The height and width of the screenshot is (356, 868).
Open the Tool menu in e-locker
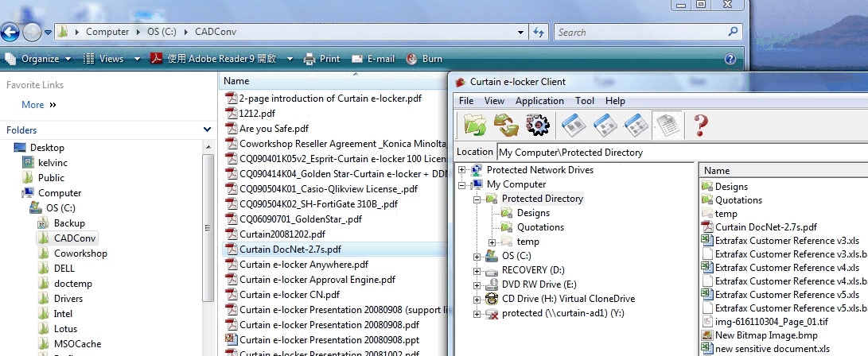coord(585,101)
